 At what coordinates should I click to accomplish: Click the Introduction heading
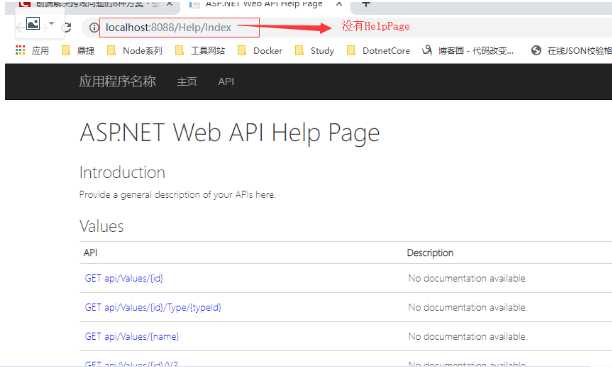pos(122,173)
